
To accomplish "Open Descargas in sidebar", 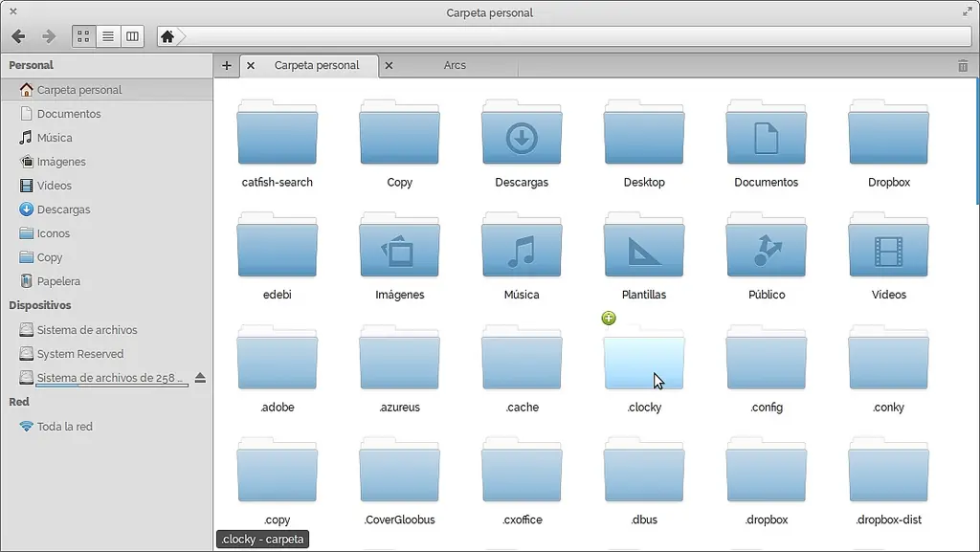I will point(107,210).
